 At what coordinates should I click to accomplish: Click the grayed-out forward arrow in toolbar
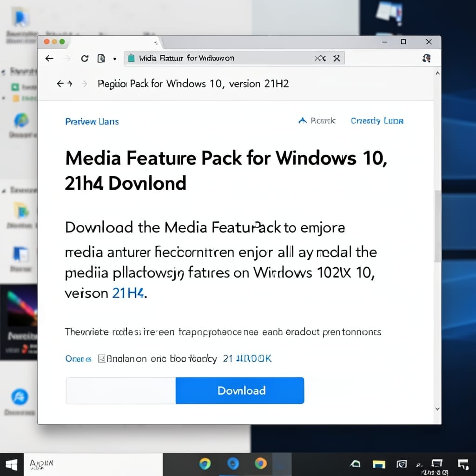coord(66,58)
